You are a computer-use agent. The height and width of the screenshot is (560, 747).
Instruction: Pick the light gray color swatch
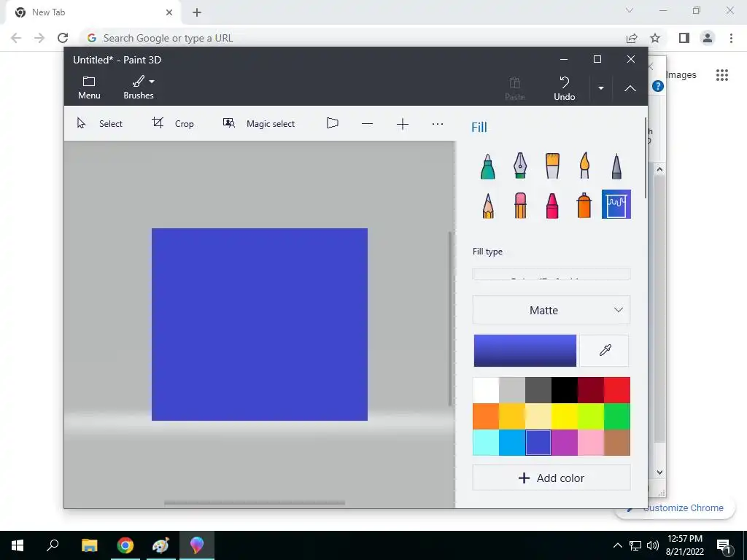click(511, 390)
